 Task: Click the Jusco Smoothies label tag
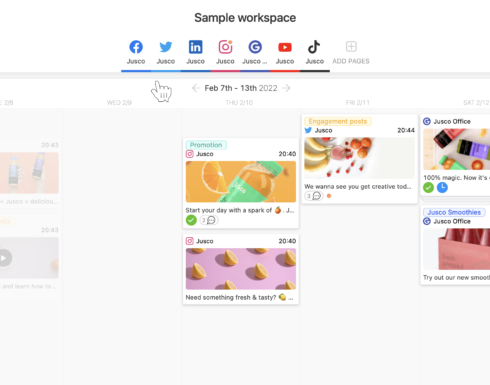tap(454, 212)
